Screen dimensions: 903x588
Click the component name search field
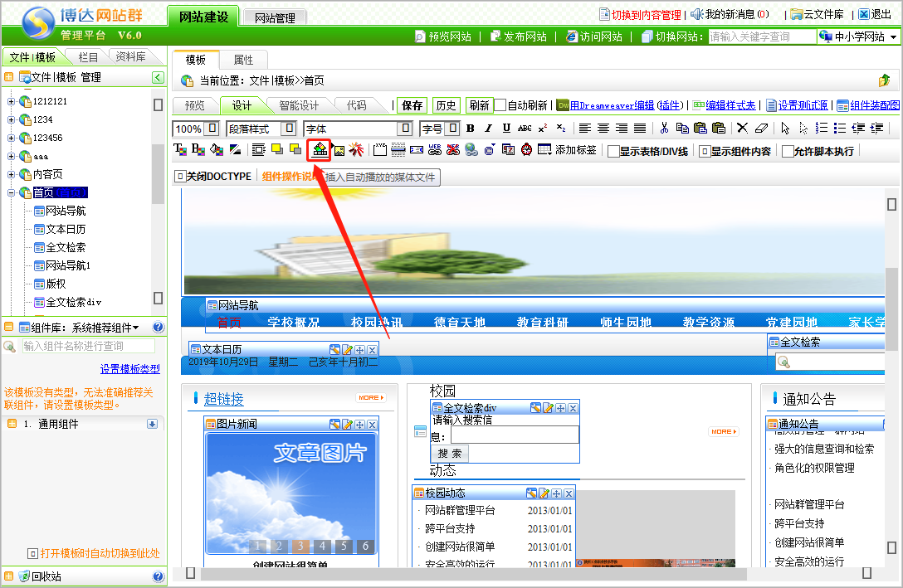(87, 346)
